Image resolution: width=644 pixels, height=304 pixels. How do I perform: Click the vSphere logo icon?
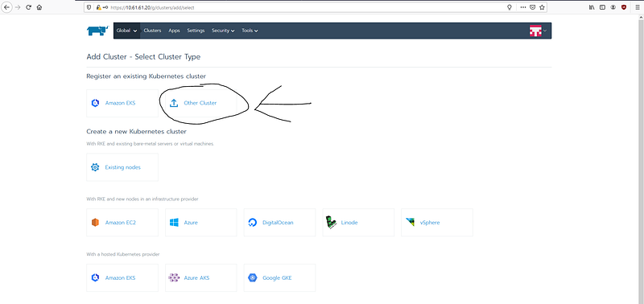[410, 222]
